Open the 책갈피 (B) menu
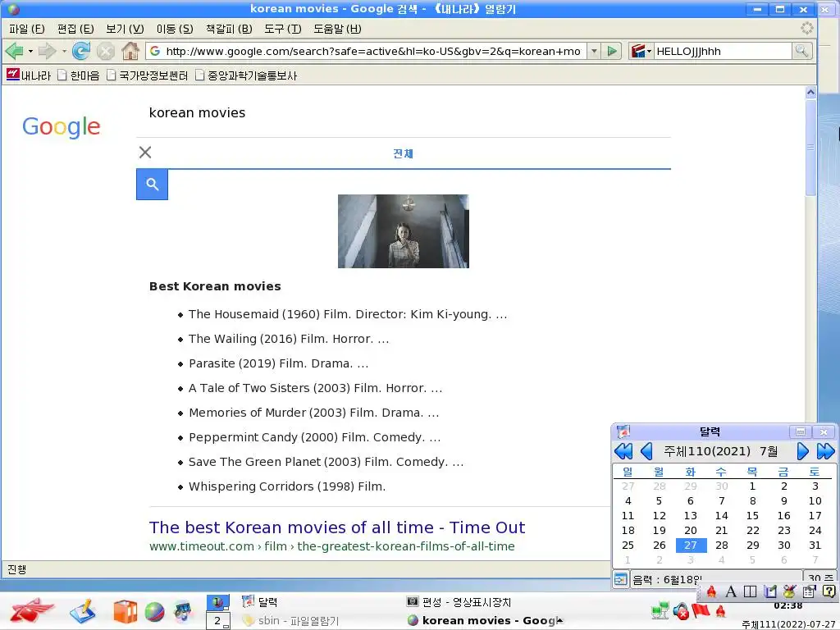 (x=229, y=29)
